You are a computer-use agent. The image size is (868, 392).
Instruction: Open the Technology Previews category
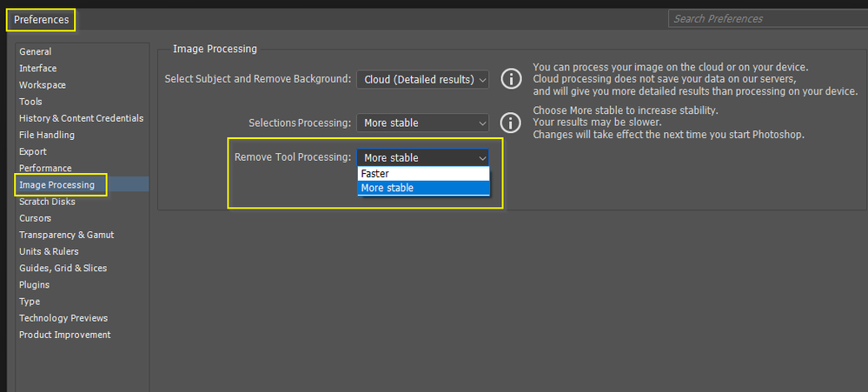tap(63, 318)
